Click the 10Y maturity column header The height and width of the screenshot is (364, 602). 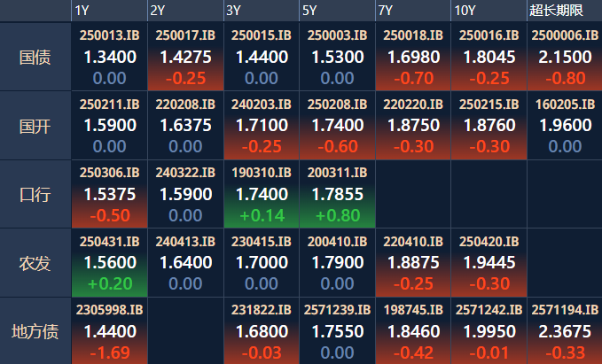pos(465,11)
